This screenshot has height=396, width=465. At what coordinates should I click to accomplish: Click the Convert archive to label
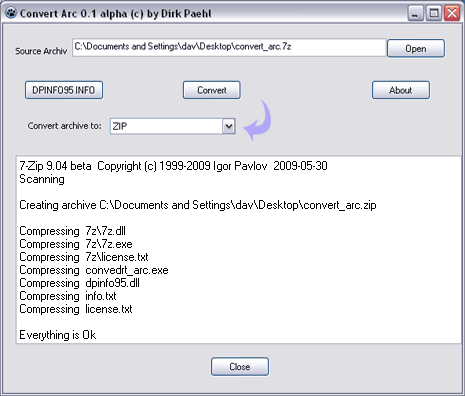click(x=65, y=126)
